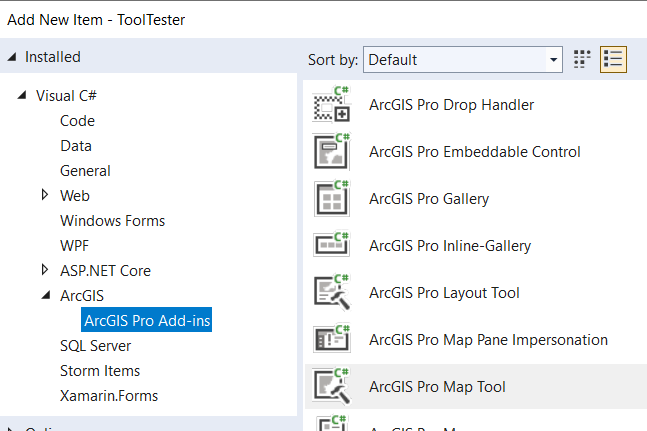Open the Sort by dropdown

click(462, 60)
